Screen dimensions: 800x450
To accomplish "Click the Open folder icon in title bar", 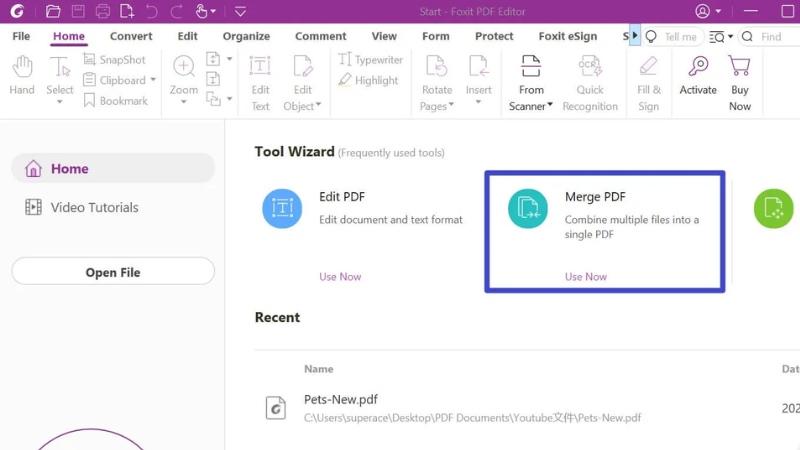I will [53, 11].
